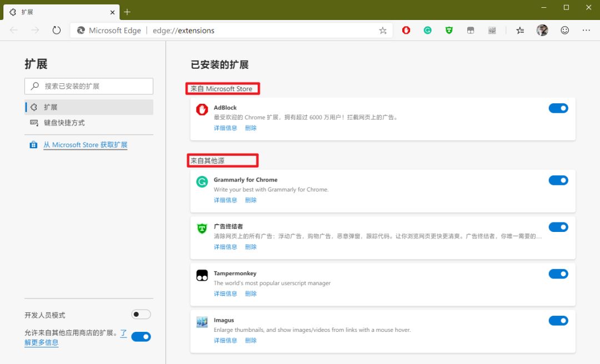The width and height of the screenshot is (600, 364).
Task: Click the Microsoft Edge logo in address bar
Action: pyautogui.click(x=81, y=30)
